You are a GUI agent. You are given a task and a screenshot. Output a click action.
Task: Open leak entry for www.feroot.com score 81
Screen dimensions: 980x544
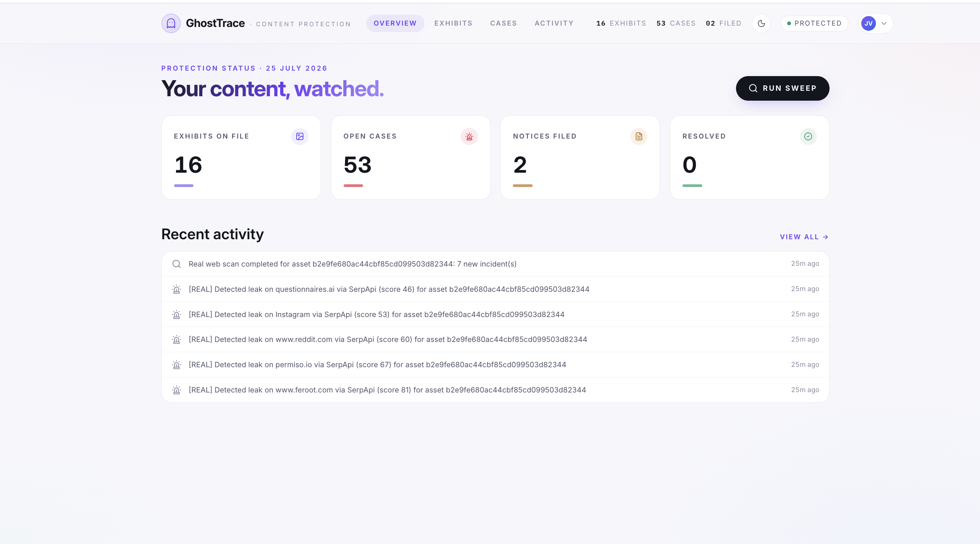(x=495, y=390)
